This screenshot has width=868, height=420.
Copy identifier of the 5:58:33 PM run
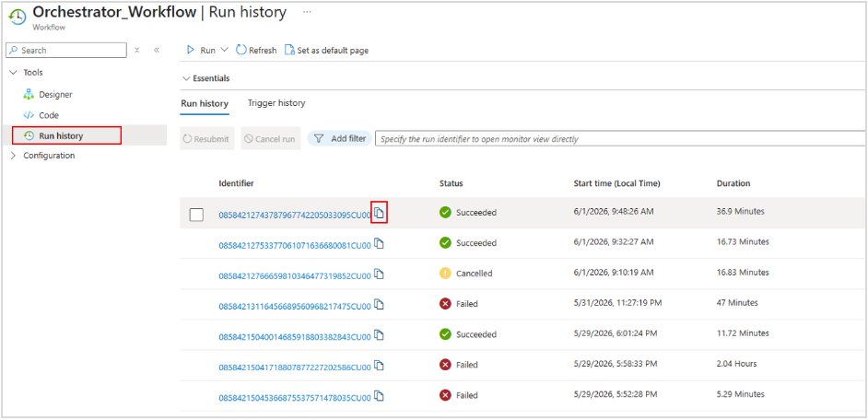click(x=380, y=365)
